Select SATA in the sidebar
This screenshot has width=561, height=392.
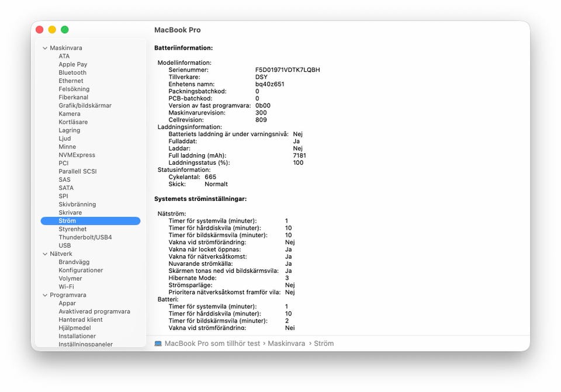coord(66,188)
